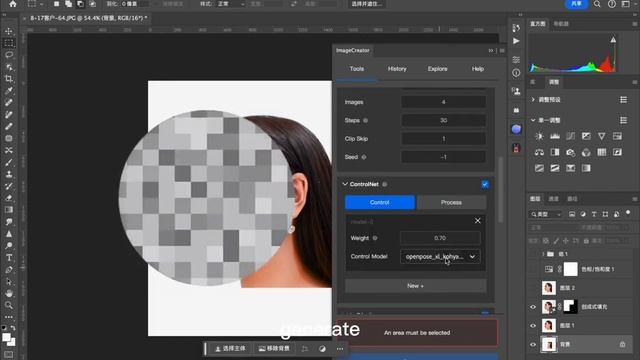
Task: Add a Brightness/Contrast adjustment
Action: (539, 136)
